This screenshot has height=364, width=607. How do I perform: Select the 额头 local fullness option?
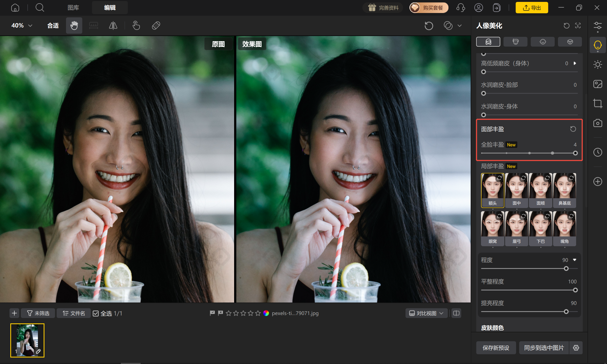(x=492, y=190)
